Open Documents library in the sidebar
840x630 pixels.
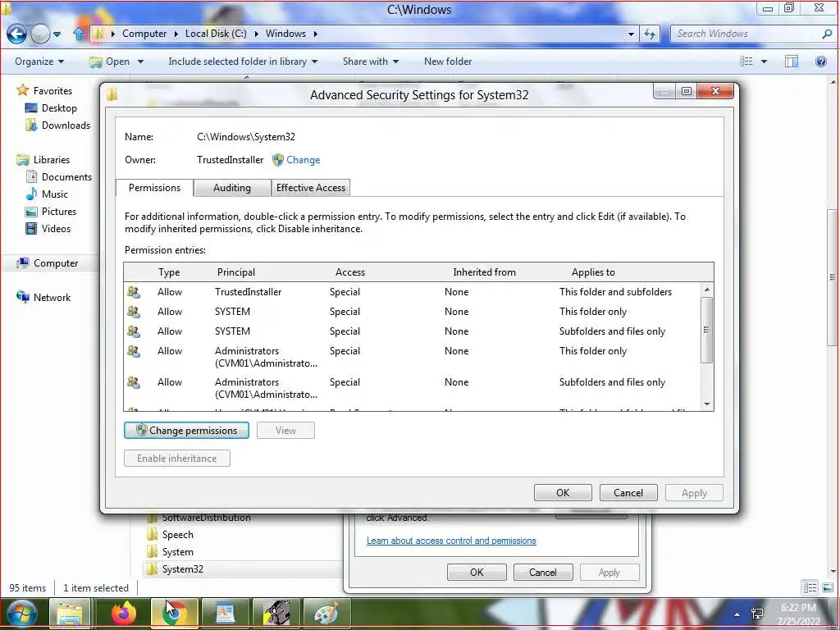[59, 177]
